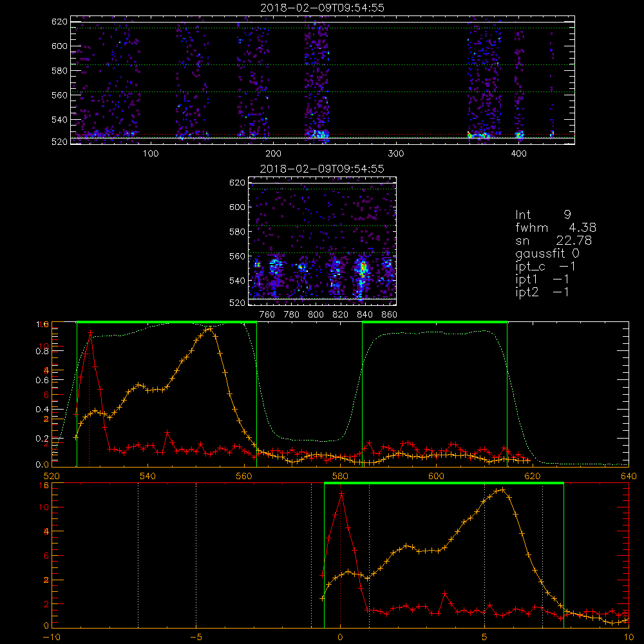Click x-axis label 580 on profile plot
This screenshot has height=644, width=644.
coord(340,476)
